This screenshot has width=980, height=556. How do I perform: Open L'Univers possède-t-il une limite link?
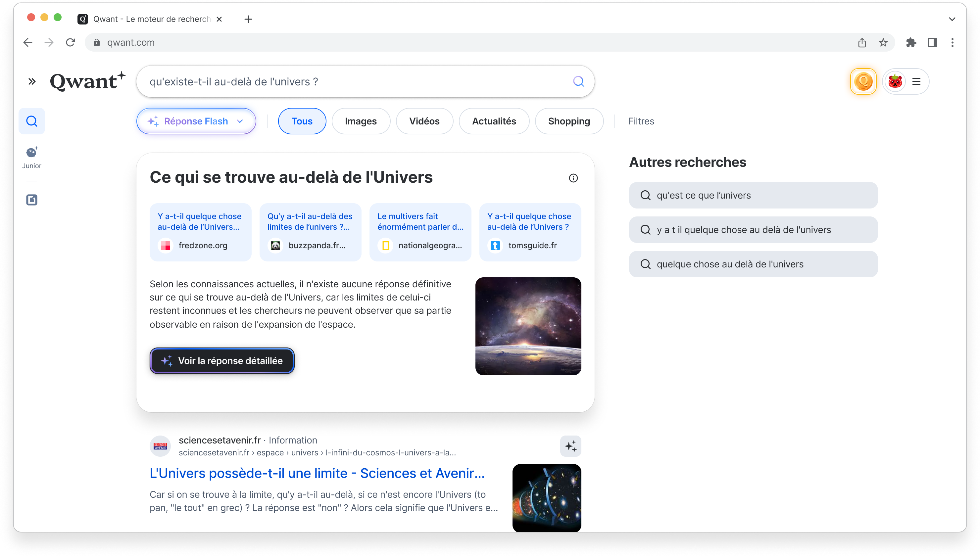(x=317, y=473)
